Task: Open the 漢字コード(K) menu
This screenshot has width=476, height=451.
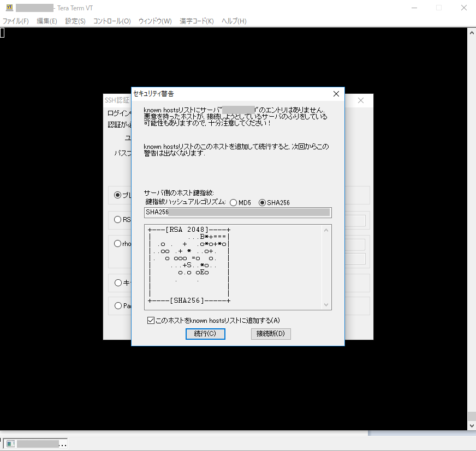Action: 196,21
